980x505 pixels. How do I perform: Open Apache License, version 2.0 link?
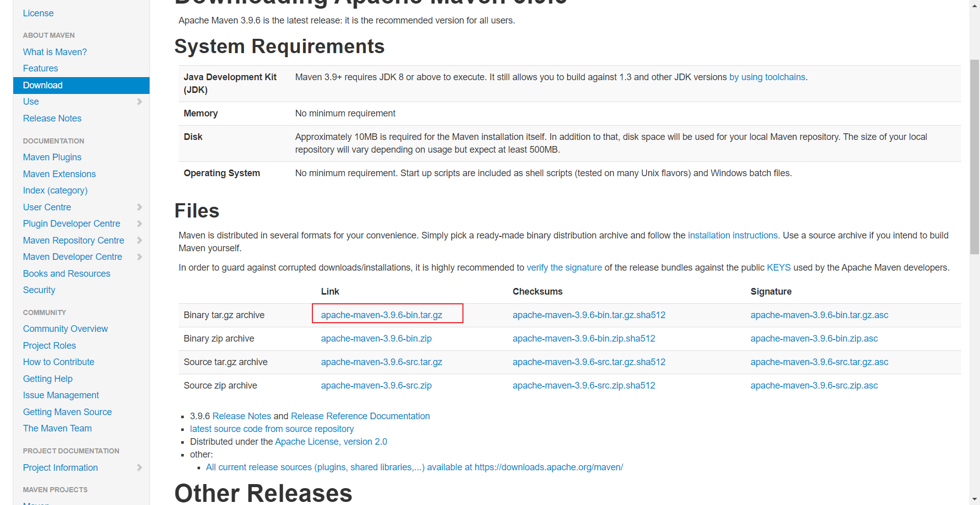tap(331, 442)
